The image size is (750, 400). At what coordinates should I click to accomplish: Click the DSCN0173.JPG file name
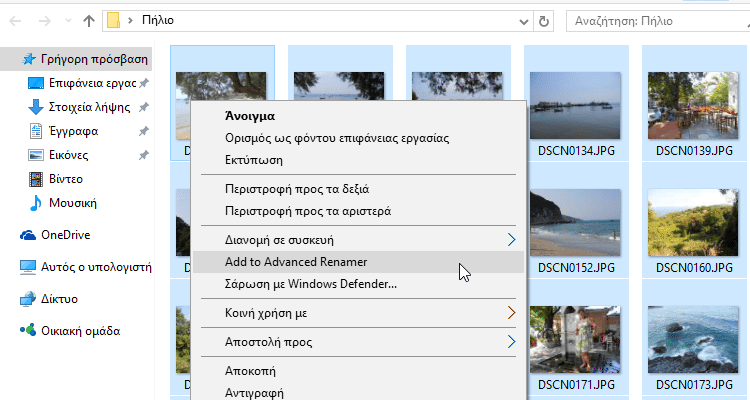coord(694,385)
